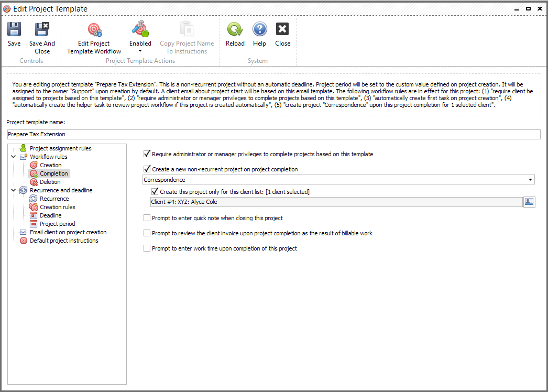Select Default project instructions item
548x392 pixels.
click(x=64, y=241)
